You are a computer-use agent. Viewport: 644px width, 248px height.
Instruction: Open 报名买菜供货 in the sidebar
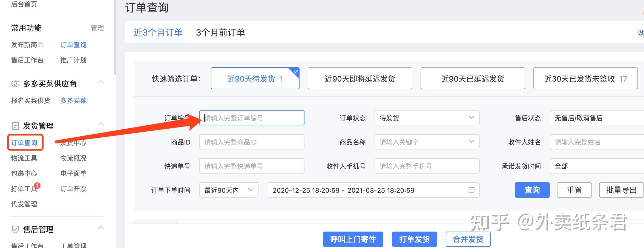(x=31, y=100)
